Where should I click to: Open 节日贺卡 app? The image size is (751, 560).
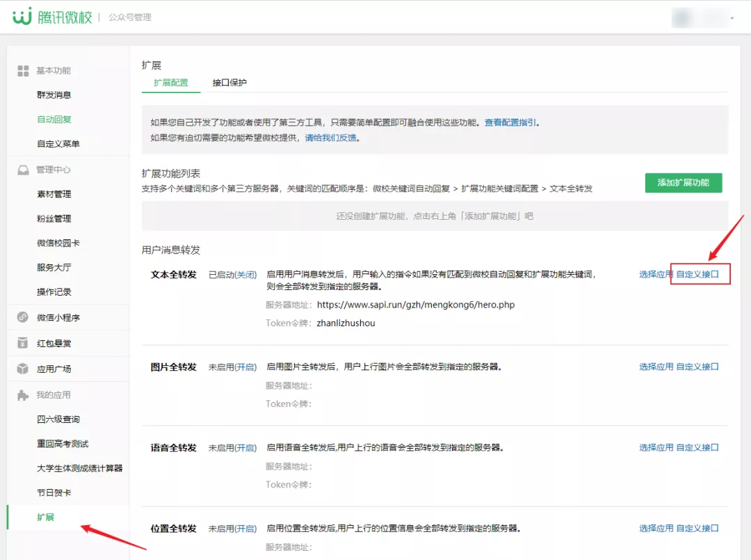pyautogui.click(x=54, y=493)
